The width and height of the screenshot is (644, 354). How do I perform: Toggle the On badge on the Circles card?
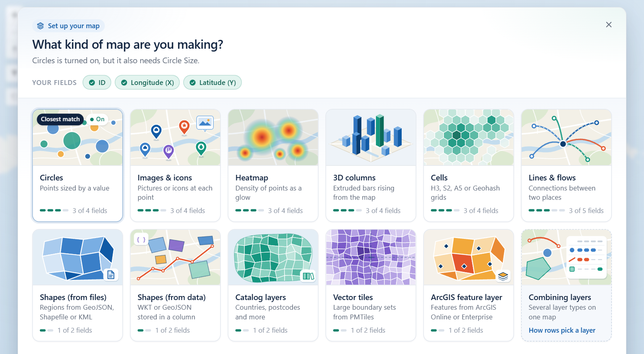(x=97, y=119)
